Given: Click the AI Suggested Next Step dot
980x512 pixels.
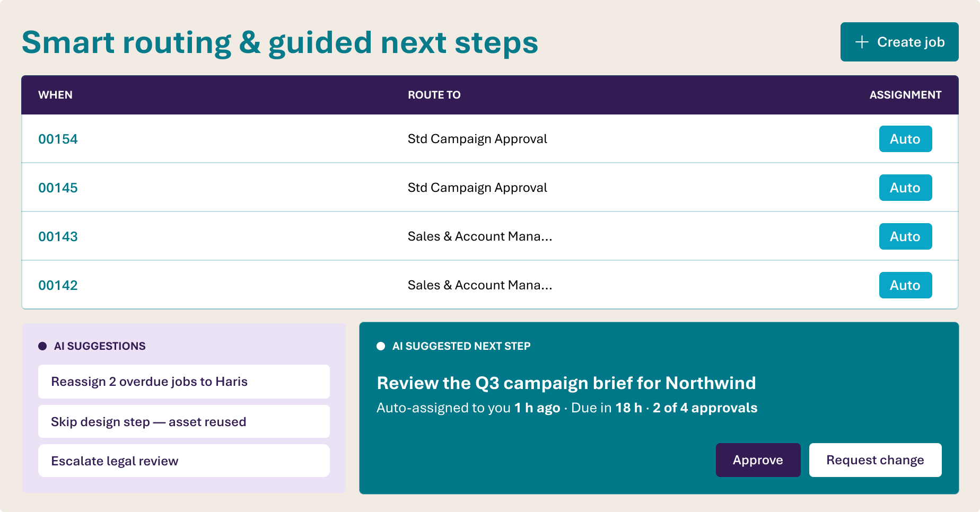Looking at the screenshot, I should [x=381, y=346].
